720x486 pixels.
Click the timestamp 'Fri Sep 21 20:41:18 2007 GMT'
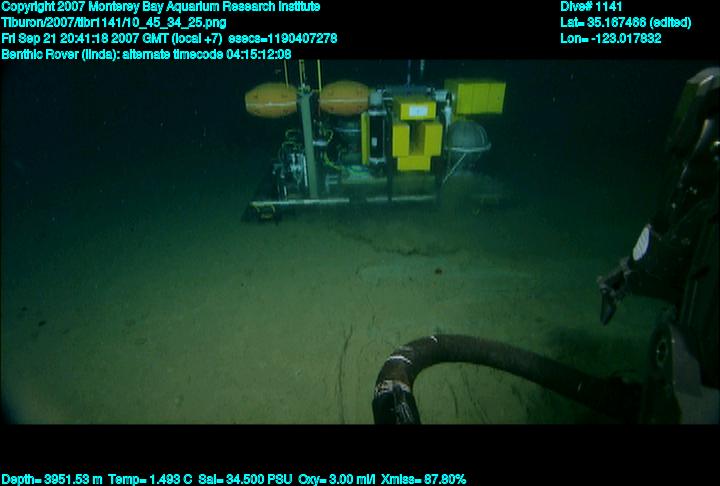click(x=79, y=38)
